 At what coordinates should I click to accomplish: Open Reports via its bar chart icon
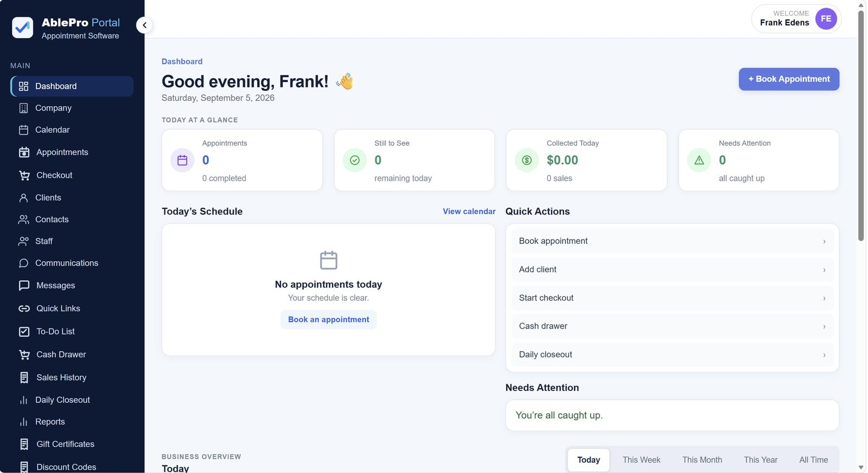23,422
